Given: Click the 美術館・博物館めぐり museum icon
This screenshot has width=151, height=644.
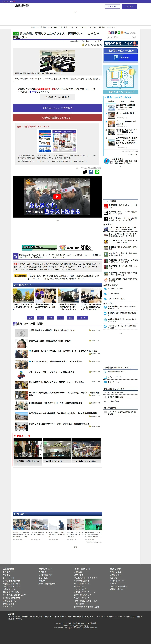Looking at the screenshot, I should pos(105,320).
